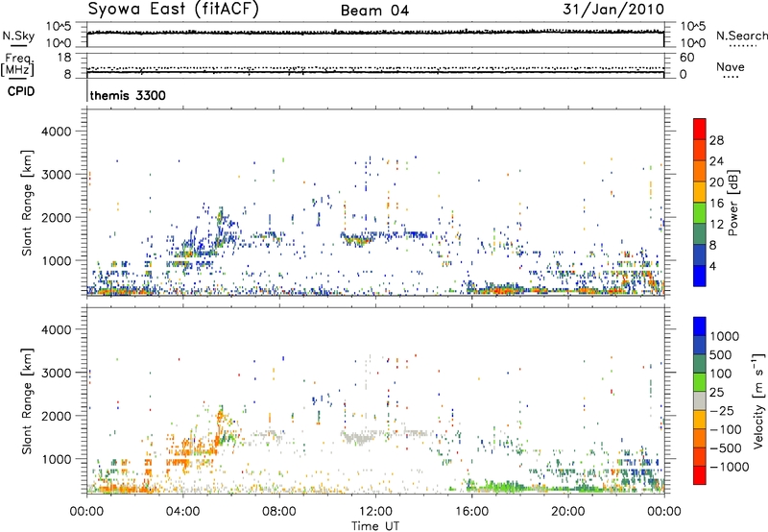Pick the red bottom of the velocity colorbar

point(700,475)
